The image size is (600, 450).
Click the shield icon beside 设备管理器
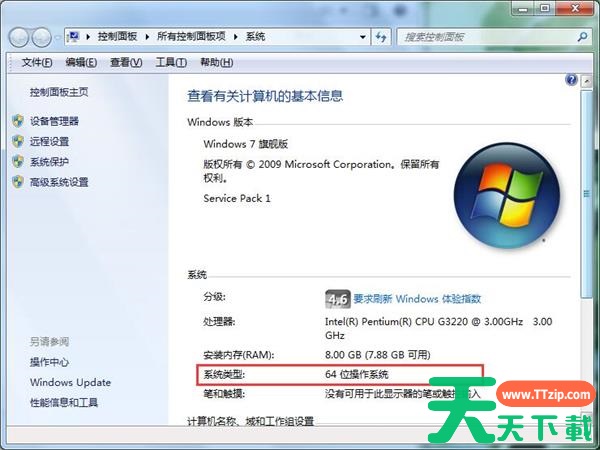pos(18,121)
